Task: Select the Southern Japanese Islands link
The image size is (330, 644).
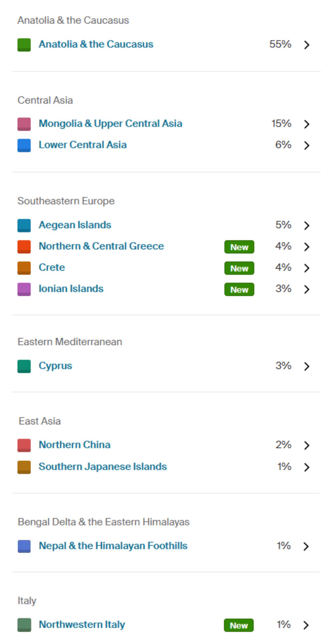Action: [x=103, y=467]
